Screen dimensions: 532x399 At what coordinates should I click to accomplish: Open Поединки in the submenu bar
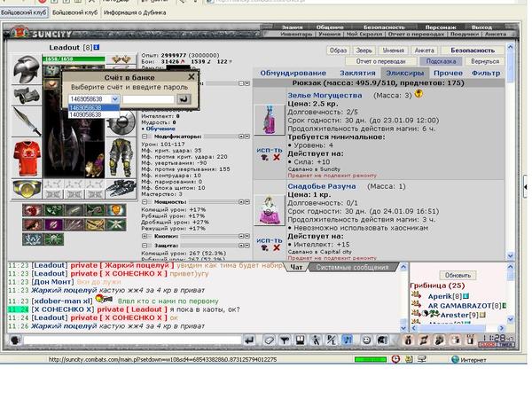coord(465,34)
